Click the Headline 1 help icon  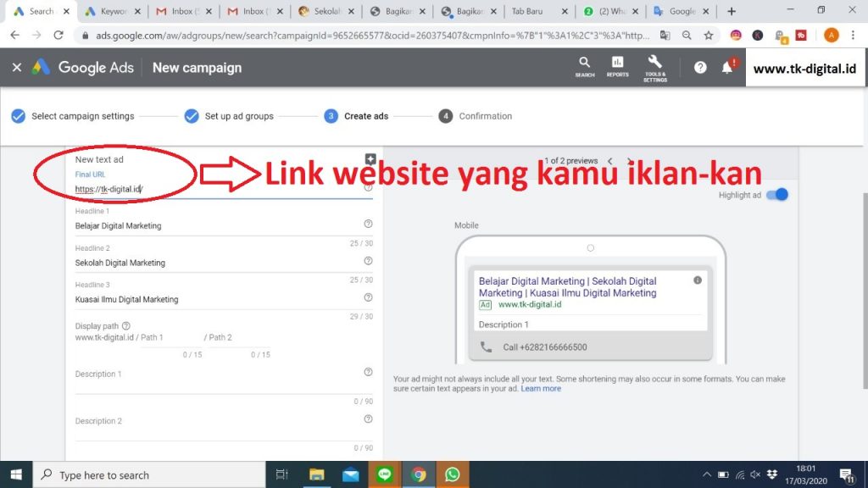coord(368,224)
